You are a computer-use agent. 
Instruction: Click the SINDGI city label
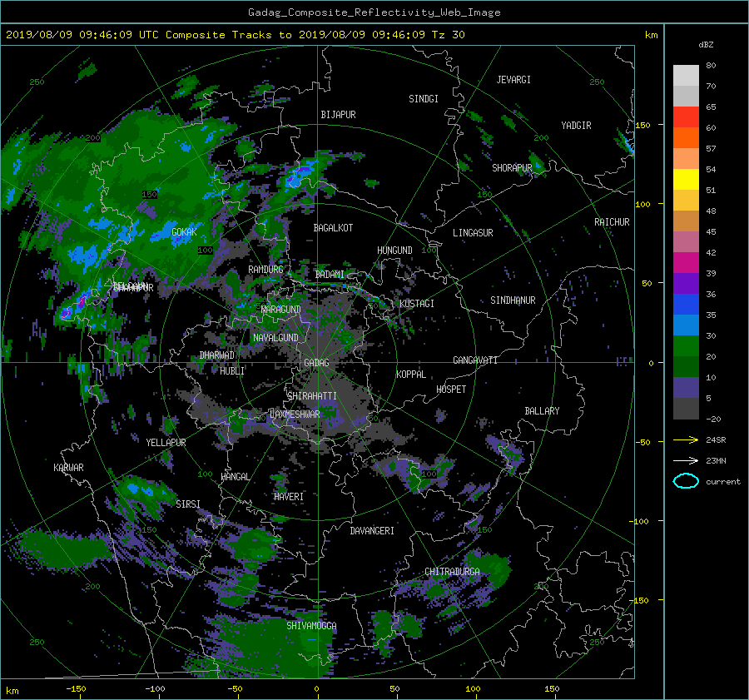[x=424, y=99]
